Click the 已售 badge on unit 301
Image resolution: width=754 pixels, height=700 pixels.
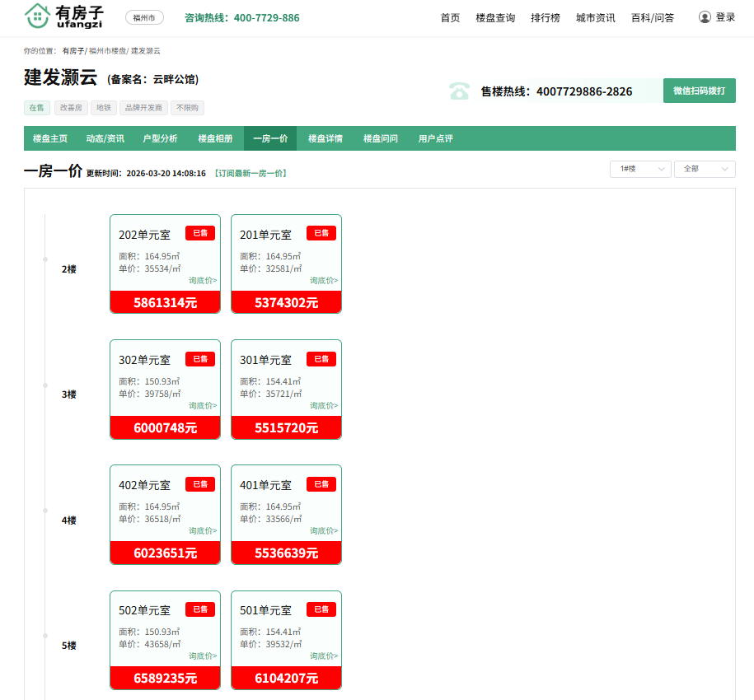click(321, 359)
